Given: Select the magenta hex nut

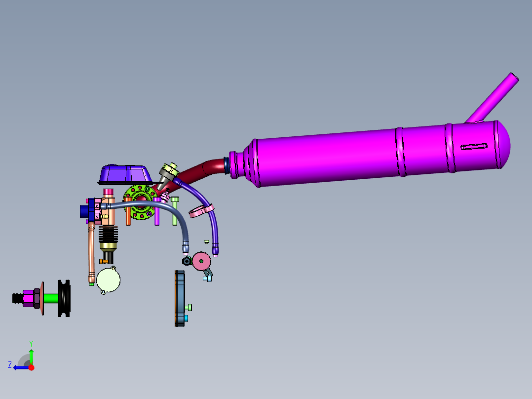Looking at the screenshot, I should pyautogui.click(x=28, y=298).
